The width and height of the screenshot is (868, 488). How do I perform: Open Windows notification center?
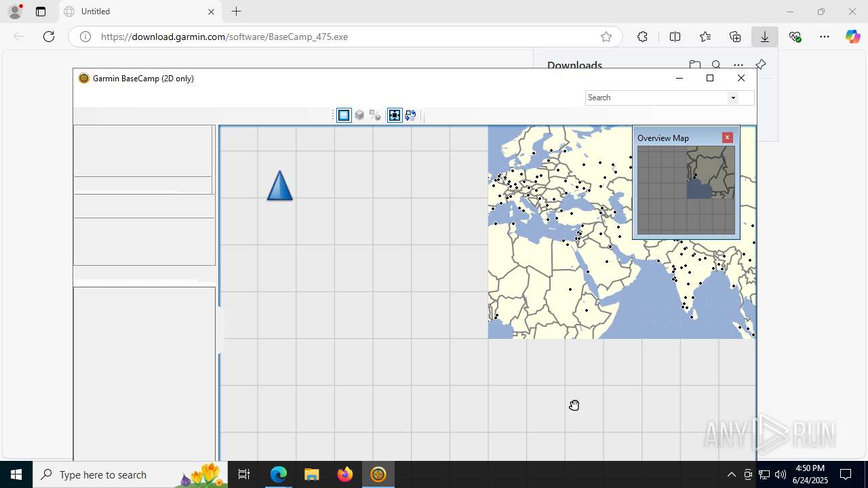[846, 474]
